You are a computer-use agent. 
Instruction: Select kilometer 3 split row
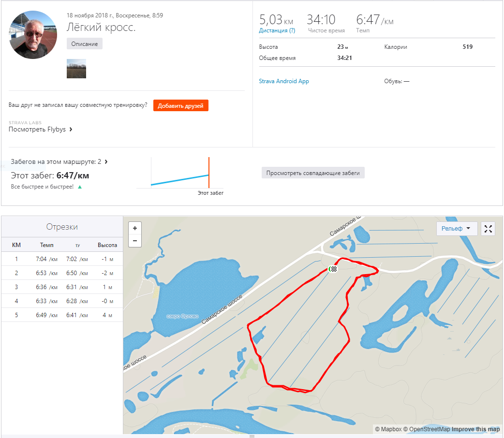tap(61, 287)
